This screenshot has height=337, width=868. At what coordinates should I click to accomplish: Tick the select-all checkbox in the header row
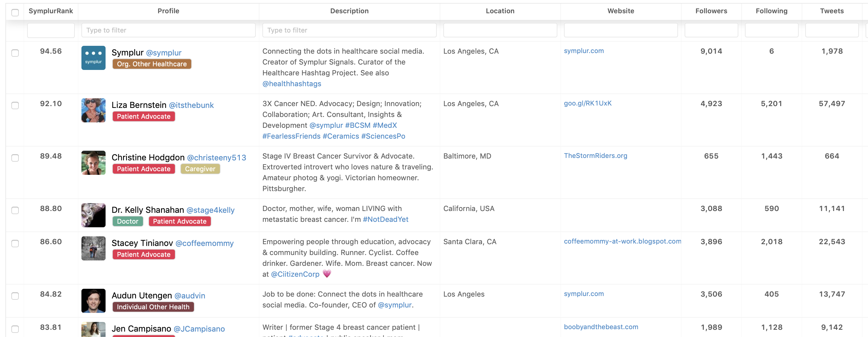pos(15,13)
